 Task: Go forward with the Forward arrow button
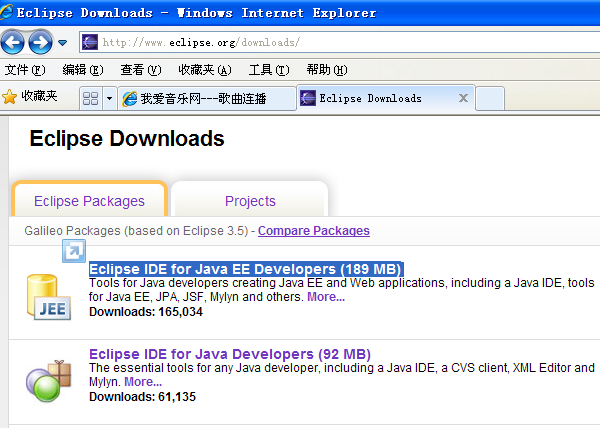[41, 42]
